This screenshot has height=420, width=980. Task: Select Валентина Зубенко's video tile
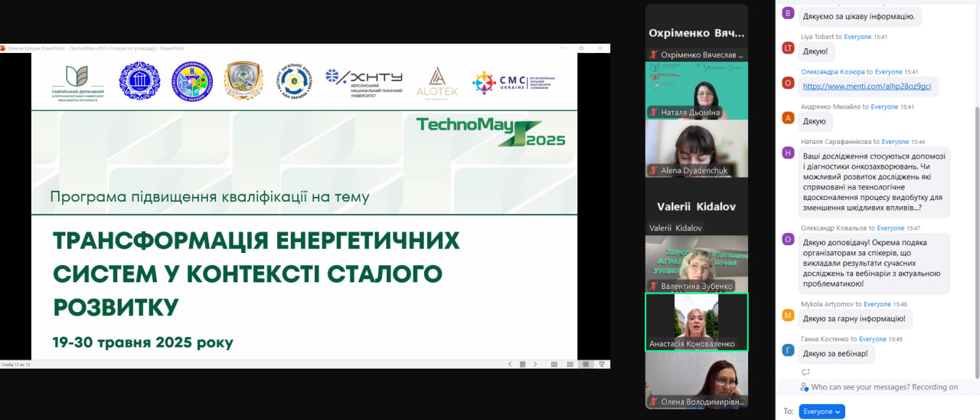(697, 264)
